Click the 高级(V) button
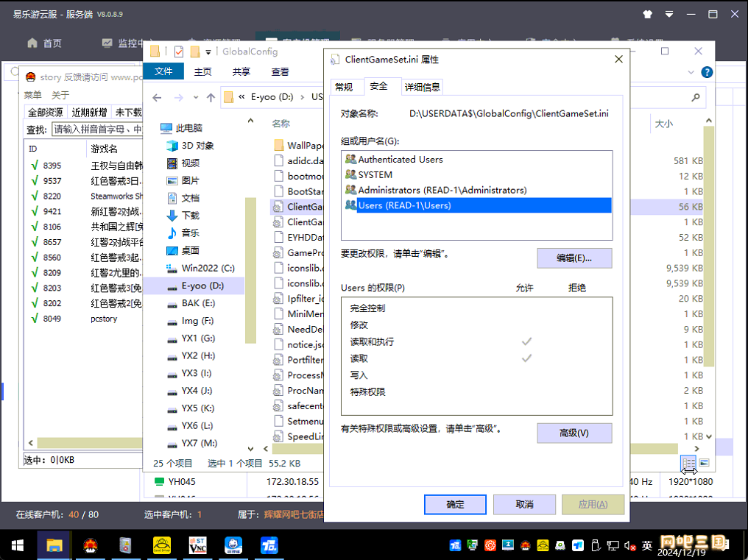The image size is (748, 560). pos(574,433)
